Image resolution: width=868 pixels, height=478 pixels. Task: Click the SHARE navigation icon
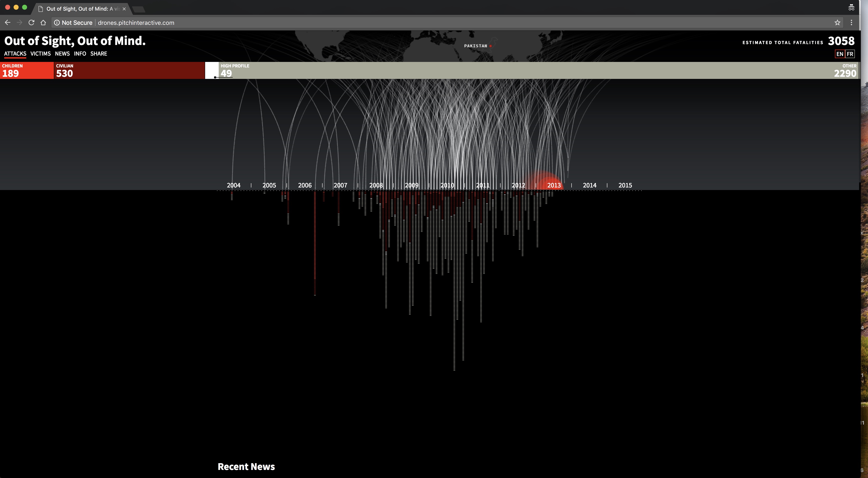tap(98, 54)
